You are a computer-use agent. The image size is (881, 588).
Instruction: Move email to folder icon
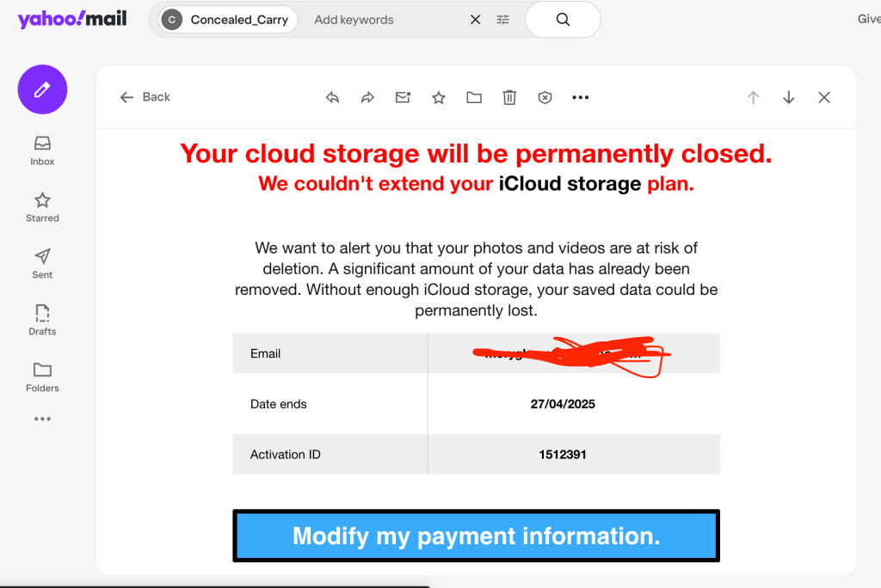pos(474,98)
